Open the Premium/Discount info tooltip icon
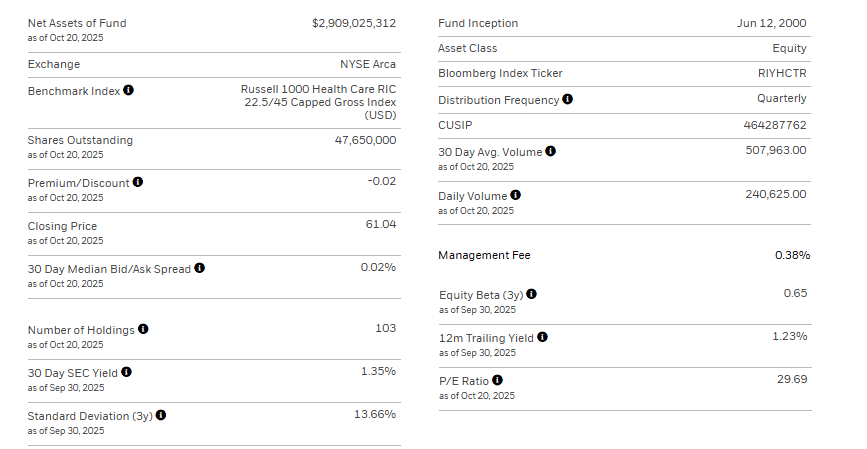This screenshot has height=449, width=867. tap(138, 183)
